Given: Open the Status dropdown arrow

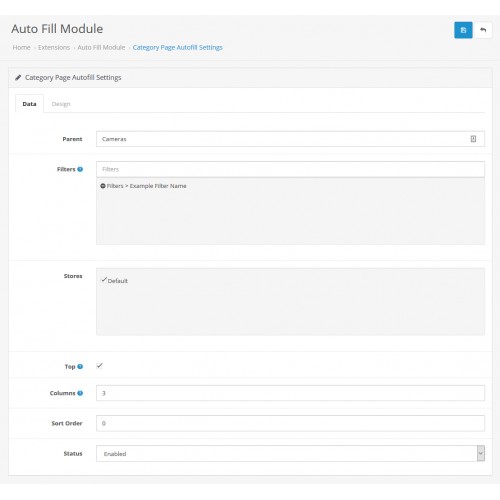Looking at the screenshot, I should tap(481, 453).
